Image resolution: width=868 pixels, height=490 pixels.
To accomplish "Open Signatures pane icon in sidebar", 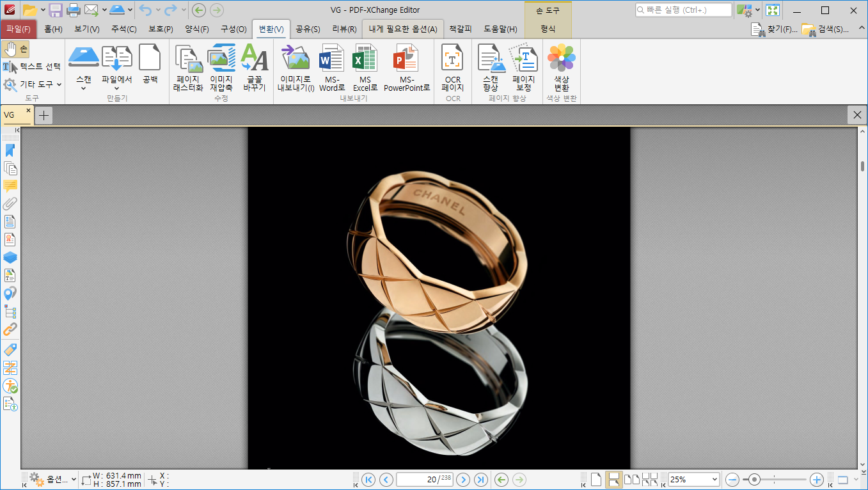I will coord(10,240).
